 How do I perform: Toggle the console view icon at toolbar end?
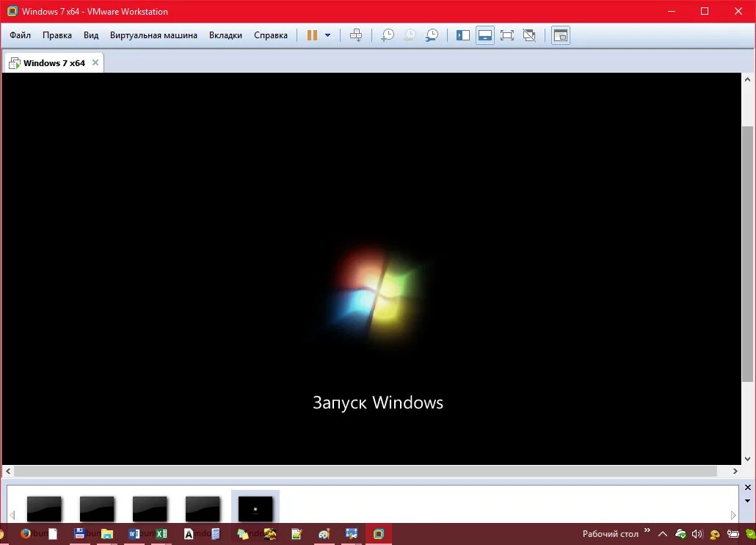(561, 35)
